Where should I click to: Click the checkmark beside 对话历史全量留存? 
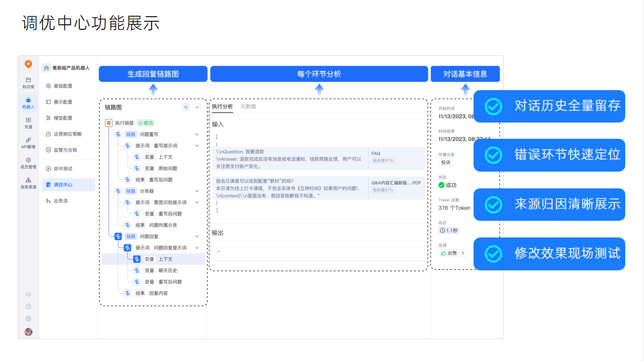[x=493, y=106]
